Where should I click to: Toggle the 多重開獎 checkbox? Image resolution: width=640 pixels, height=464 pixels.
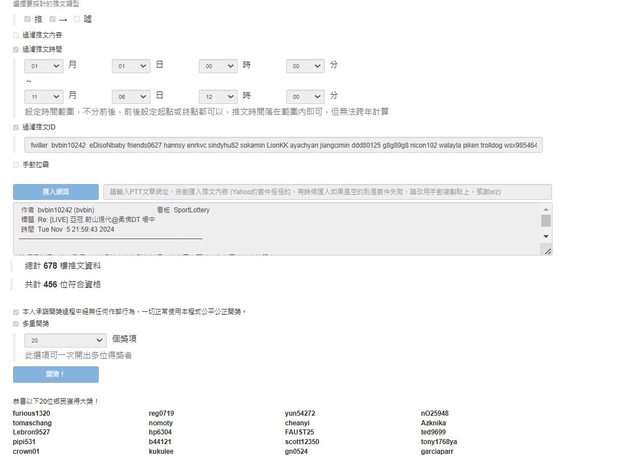[16, 324]
